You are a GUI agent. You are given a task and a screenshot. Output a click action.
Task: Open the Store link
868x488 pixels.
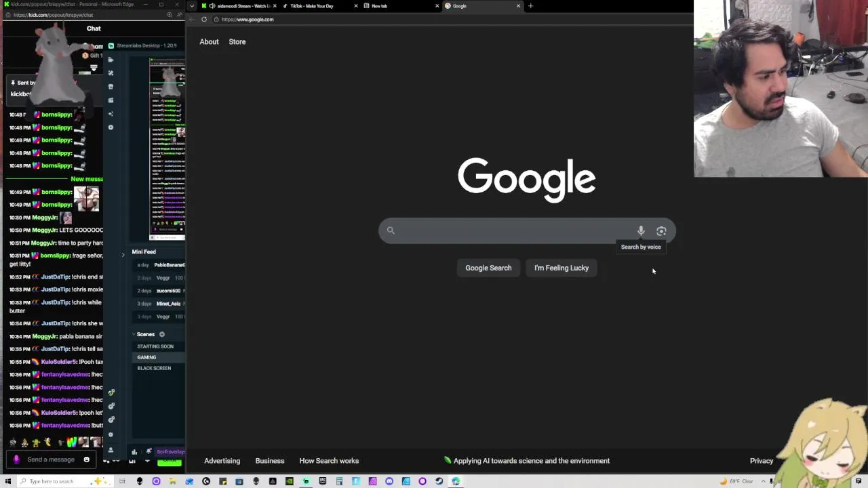[237, 42]
